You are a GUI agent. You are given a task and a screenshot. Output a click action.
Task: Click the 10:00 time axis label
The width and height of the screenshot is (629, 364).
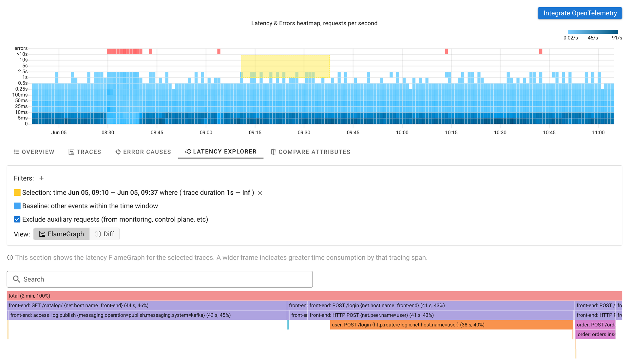click(x=402, y=133)
